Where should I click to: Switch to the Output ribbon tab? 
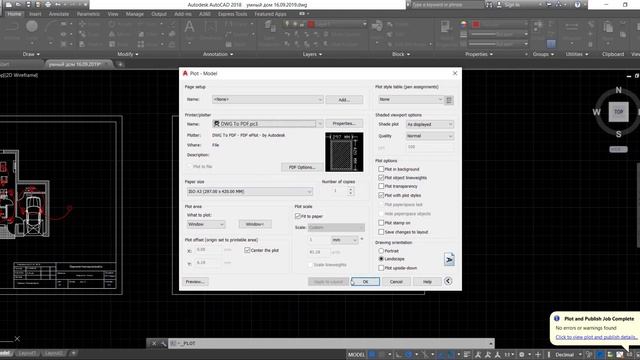click(x=159, y=14)
